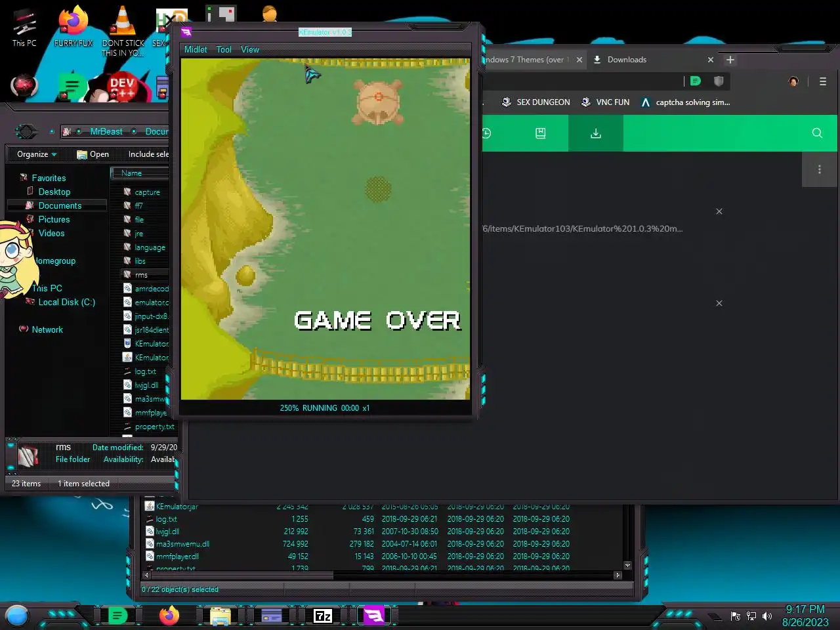This screenshot has height=630, width=840.
Task: Open the browser profile avatar
Action: [793, 81]
